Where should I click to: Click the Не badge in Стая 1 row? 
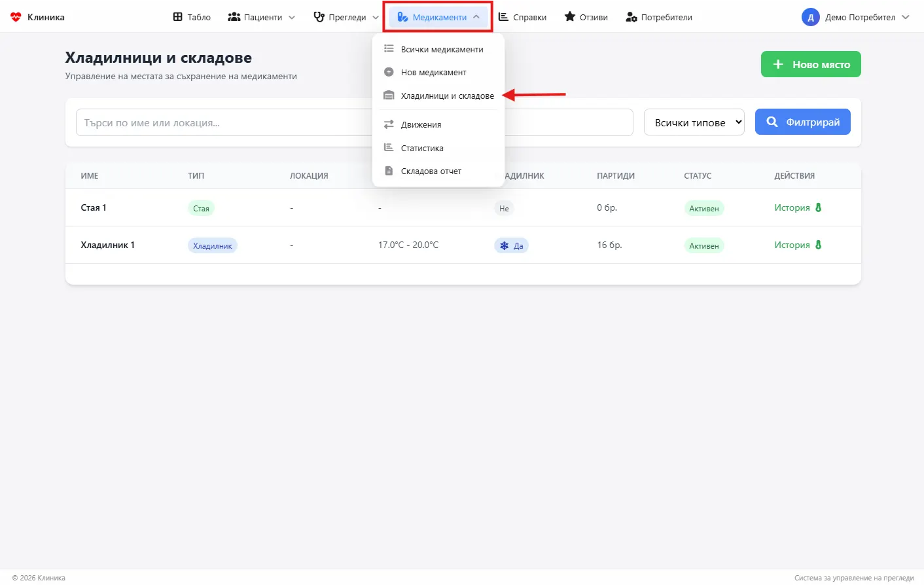(x=504, y=208)
